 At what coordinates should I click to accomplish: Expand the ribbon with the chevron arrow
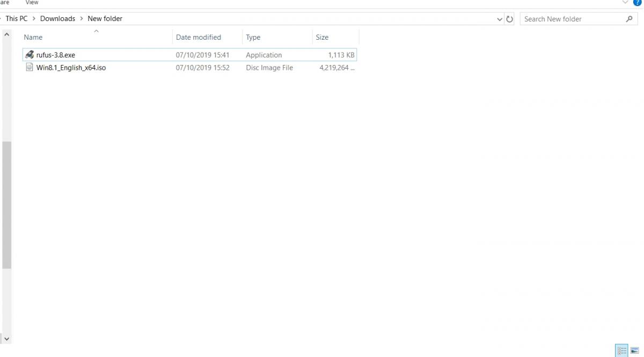[625, 3]
